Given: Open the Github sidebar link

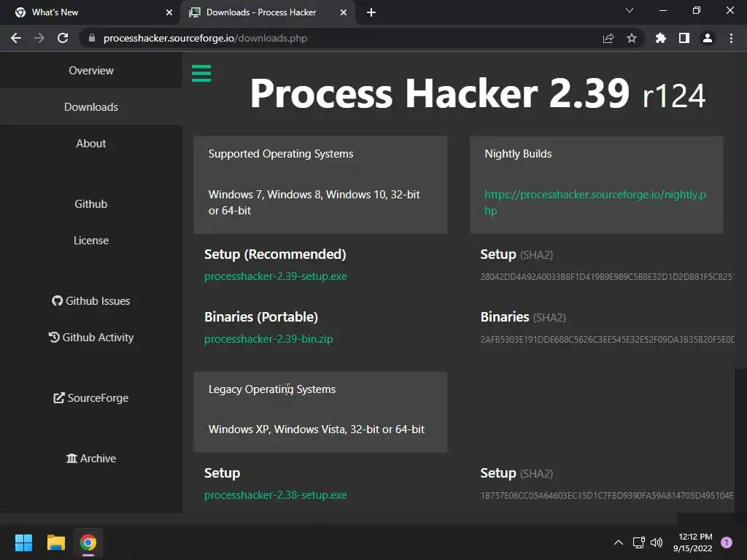Looking at the screenshot, I should click(x=91, y=204).
